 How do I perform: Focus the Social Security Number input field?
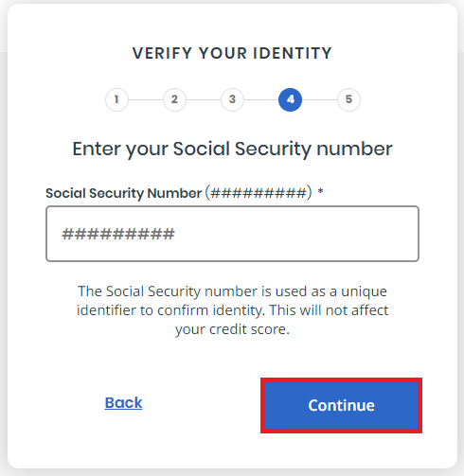click(x=232, y=234)
